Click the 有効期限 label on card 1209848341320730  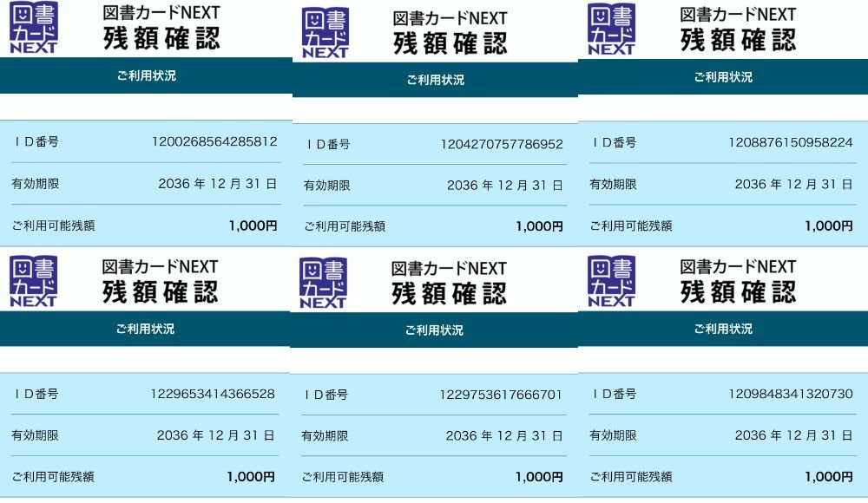tap(613, 435)
